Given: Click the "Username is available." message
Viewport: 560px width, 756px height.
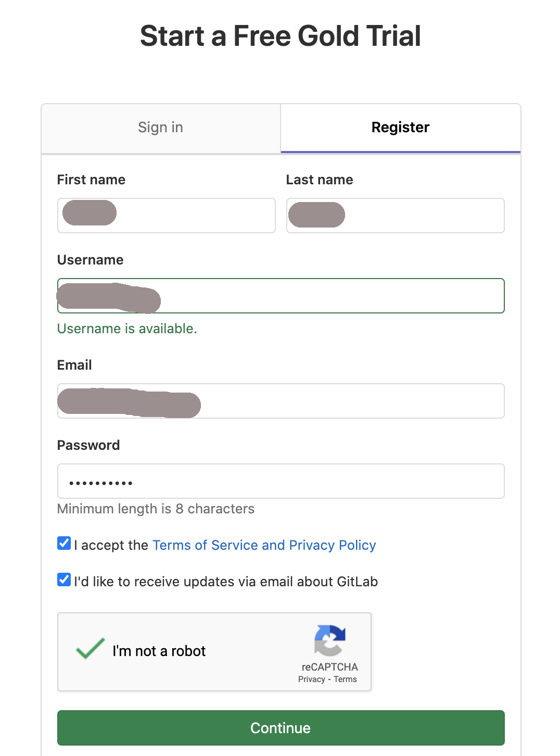Looking at the screenshot, I should [127, 329].
